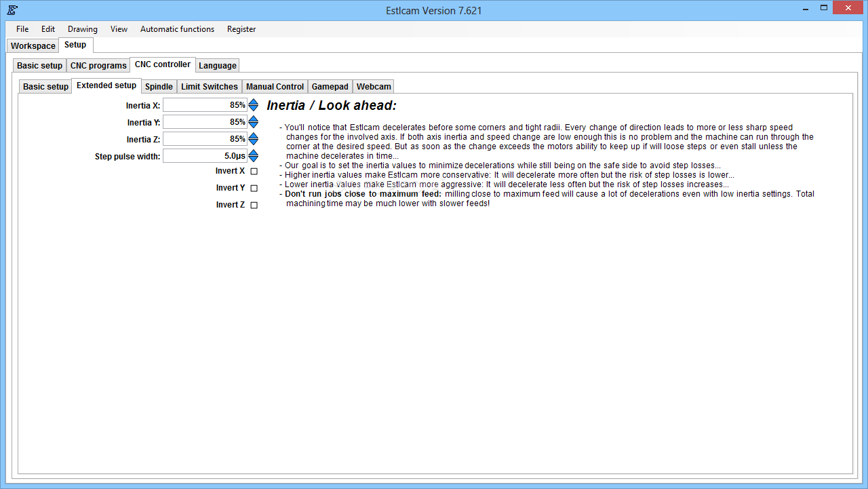
Task: Click the Step pulse width field
Action: click(x=205, y=156)
